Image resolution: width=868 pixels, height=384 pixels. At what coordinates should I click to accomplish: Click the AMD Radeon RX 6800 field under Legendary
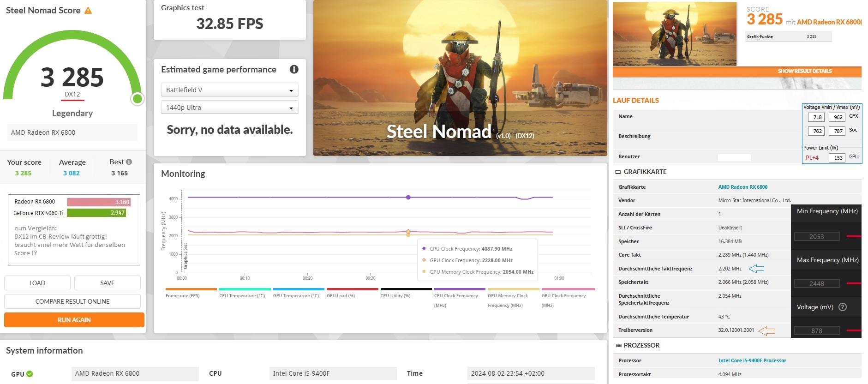(72, 132)
